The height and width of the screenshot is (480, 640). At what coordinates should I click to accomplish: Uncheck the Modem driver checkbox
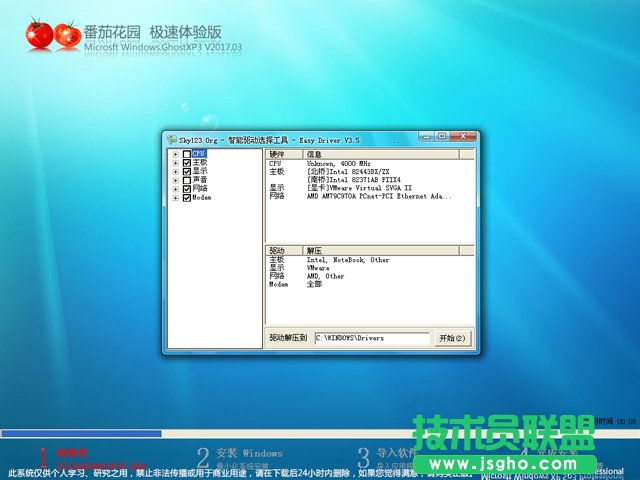click(187, 198)
